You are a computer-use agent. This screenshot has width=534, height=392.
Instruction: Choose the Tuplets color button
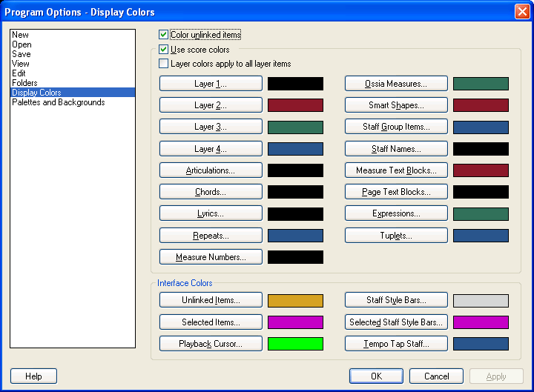click(x=396, y=236)
